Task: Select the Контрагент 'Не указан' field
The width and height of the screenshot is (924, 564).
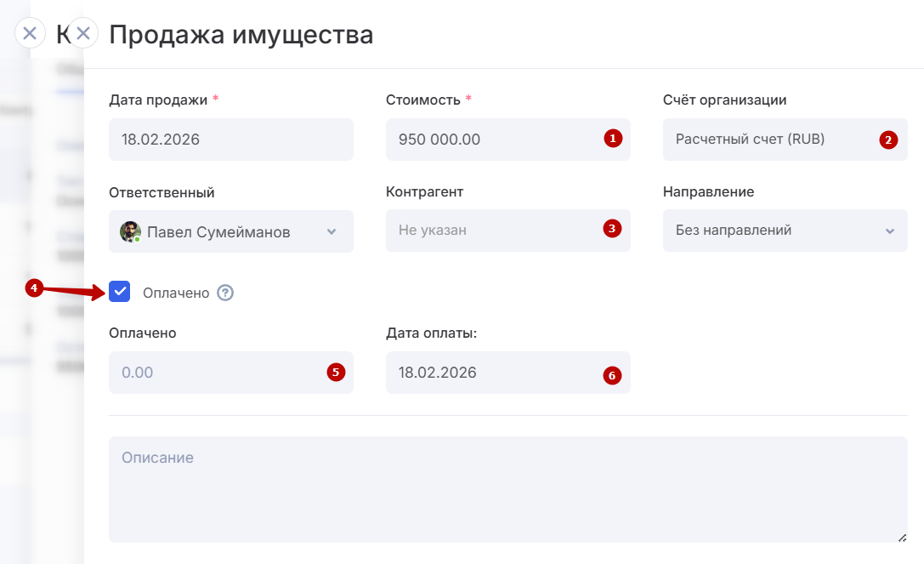Action: pyautogui.click(x=493, y=231)
